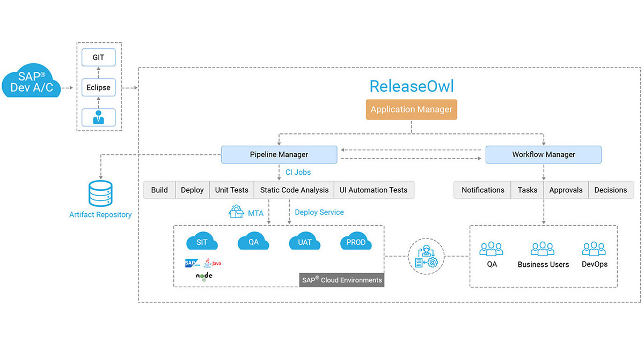This screenshot has height=343, width=644.
Task: Click the Pipeline Manager box
Action: 279,154
